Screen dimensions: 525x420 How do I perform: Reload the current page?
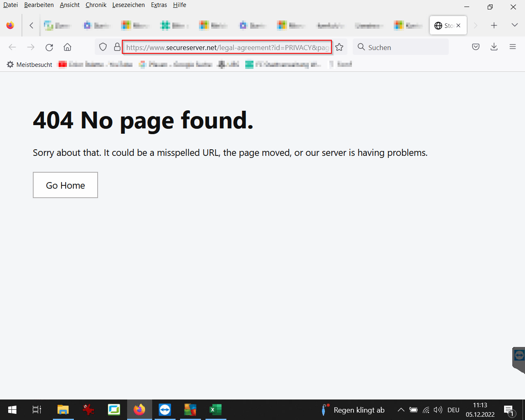pos(49,47)
